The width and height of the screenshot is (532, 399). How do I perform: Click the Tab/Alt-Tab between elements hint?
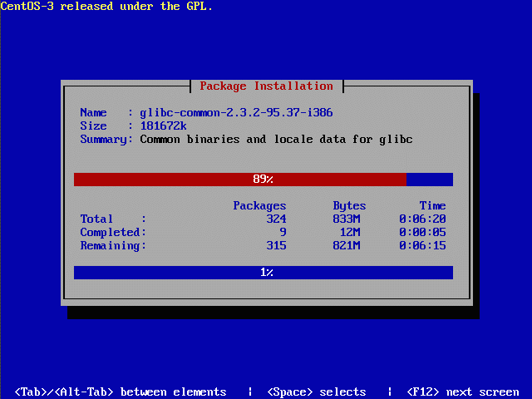click(121, 392)
